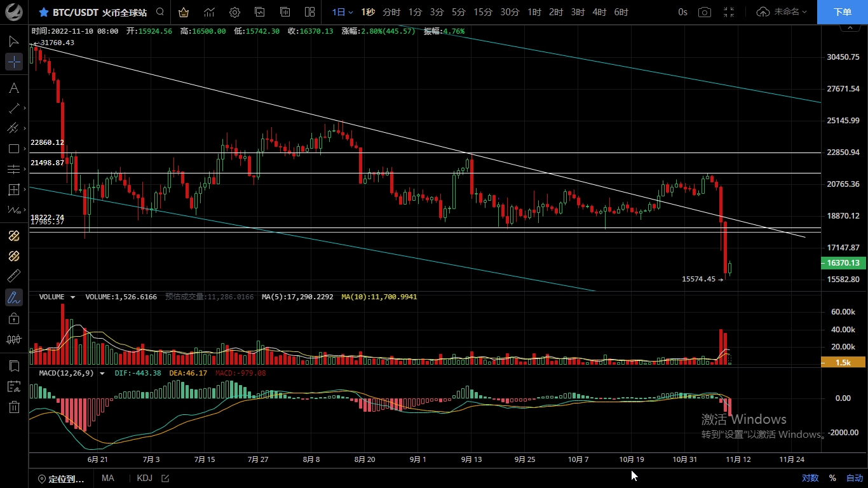Open the chart settings gear icon
868x488 pixels.
(234, 12)
